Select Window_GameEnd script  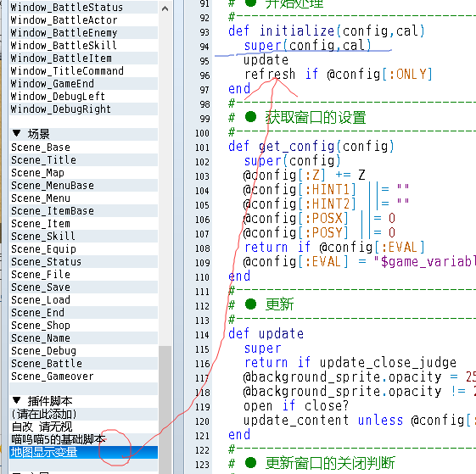coord(84,84)
